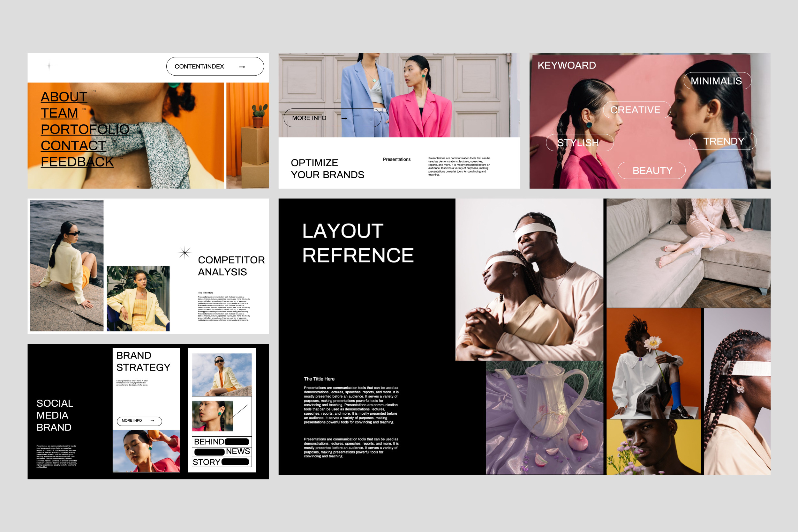Click the STYLISH keyword pill

(x=579, y=143)
